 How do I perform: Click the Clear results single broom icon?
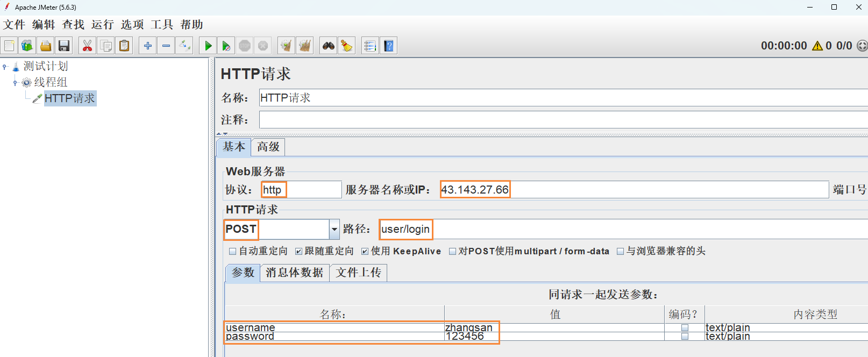tap(286, 46)
